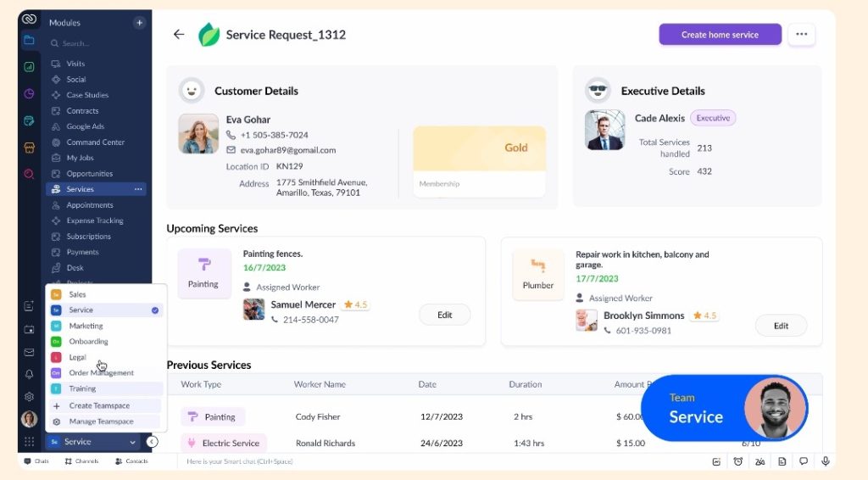Select the checked Service teamspace entry
Image resolution: width=868 pixels, height=480 pixels.
(x=105, y=310)
